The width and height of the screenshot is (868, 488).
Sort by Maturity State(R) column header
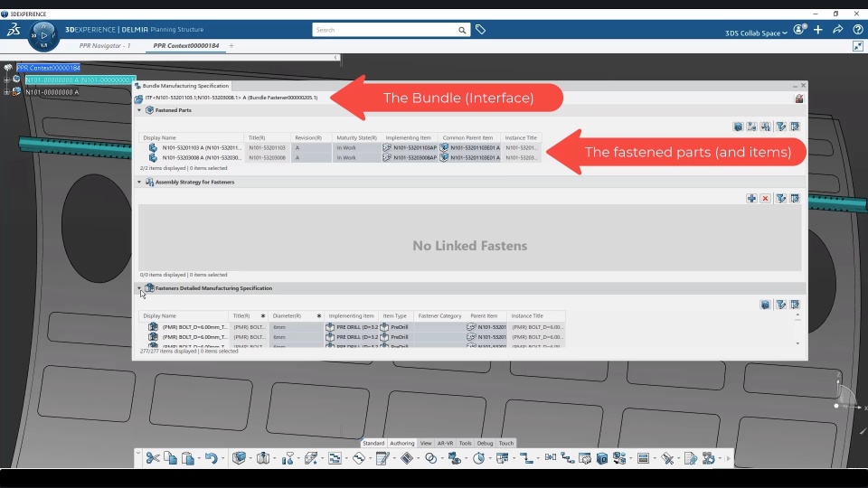(357, 137)
